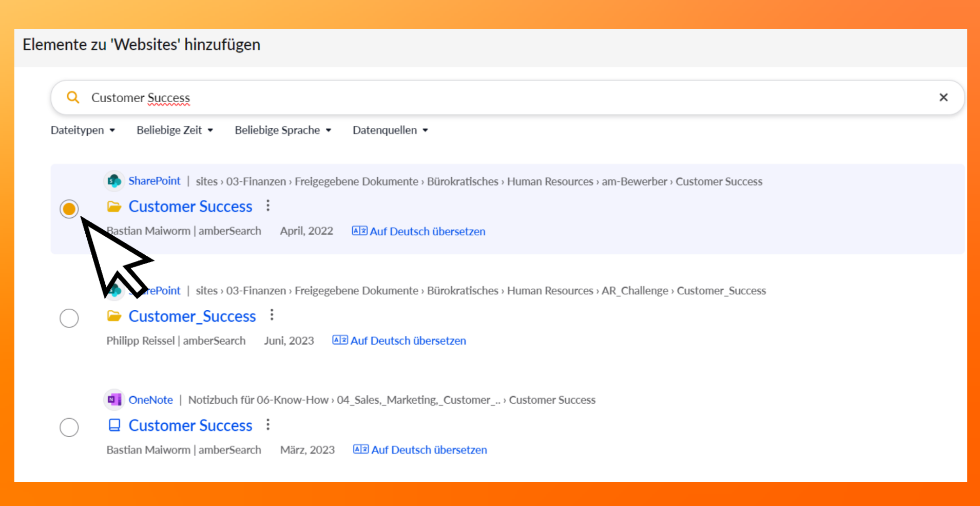
Task: Click the OneNote source link
Action: click(x=150, y=400)
